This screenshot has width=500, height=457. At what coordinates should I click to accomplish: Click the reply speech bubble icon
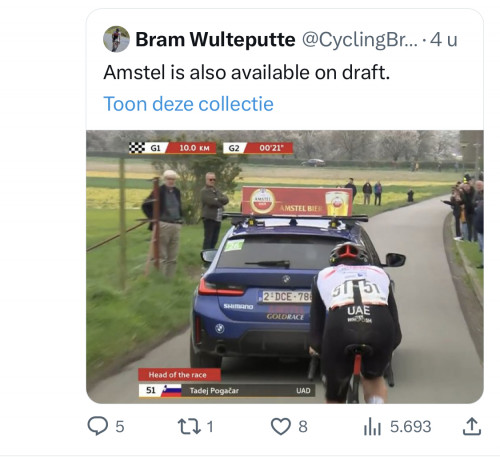pos(98,426)
